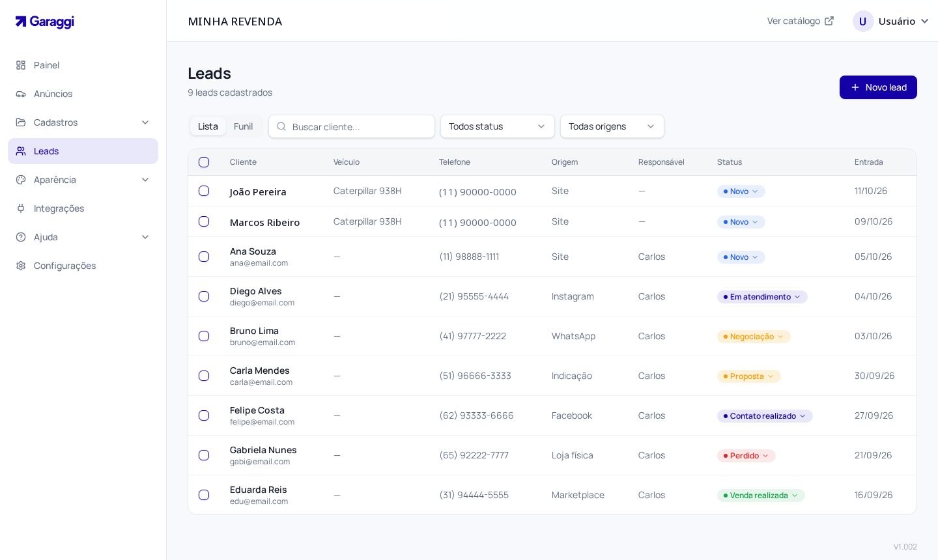The width and height of the screenshot is (938, 560).
Task: Click the Novo lead button
Action: click(878, 87)
